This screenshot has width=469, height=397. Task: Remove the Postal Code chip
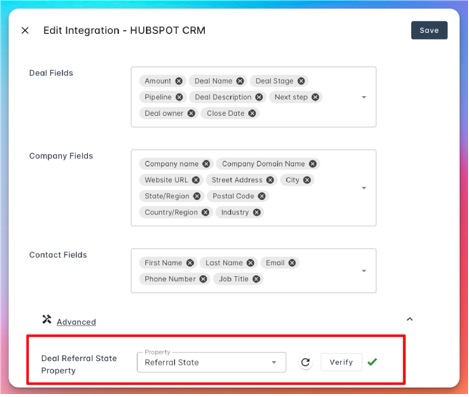pos(262,196)
